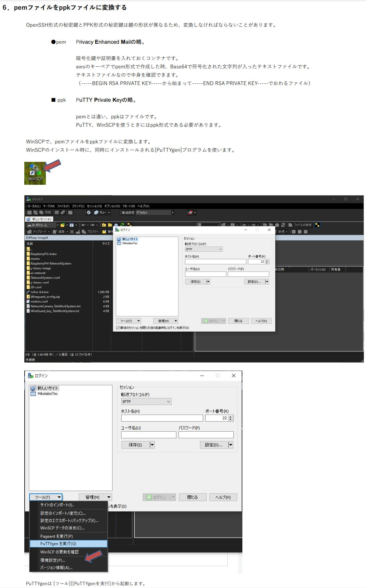The image size is (366, 588).
Task: Select the motion.conf file
Action: pos(37,301)
